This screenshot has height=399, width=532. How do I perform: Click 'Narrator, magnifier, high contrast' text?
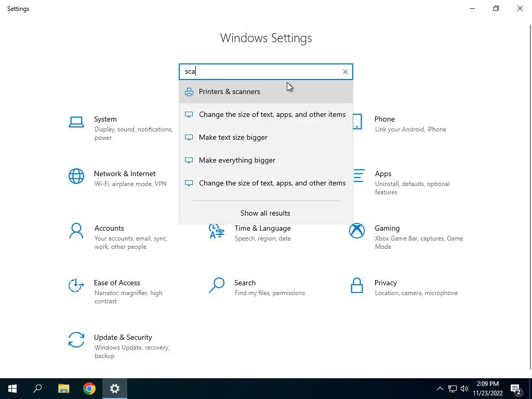click(128, 297)
